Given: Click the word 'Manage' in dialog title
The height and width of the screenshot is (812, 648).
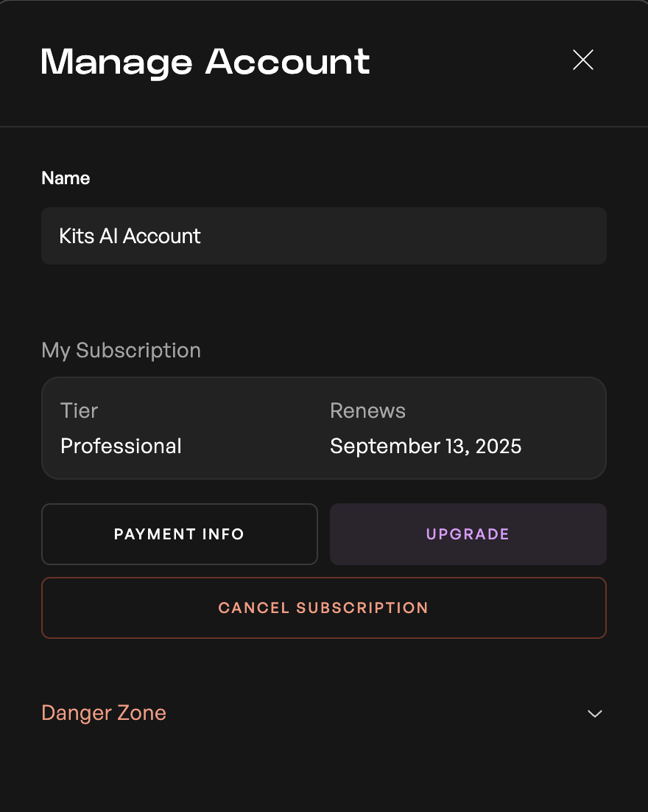Looking at the screenshot, I should point(118,61).
